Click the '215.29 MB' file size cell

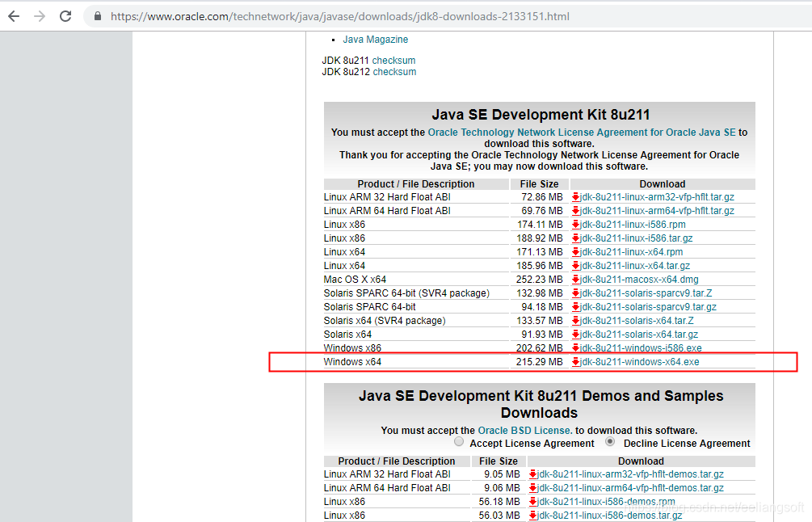(539, 362)
